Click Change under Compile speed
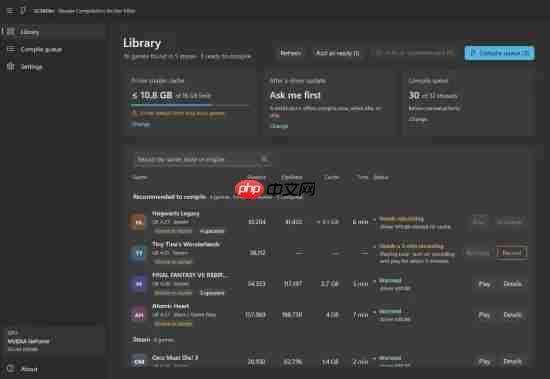Viewport: 550px width, 379px height. [418, 119]
